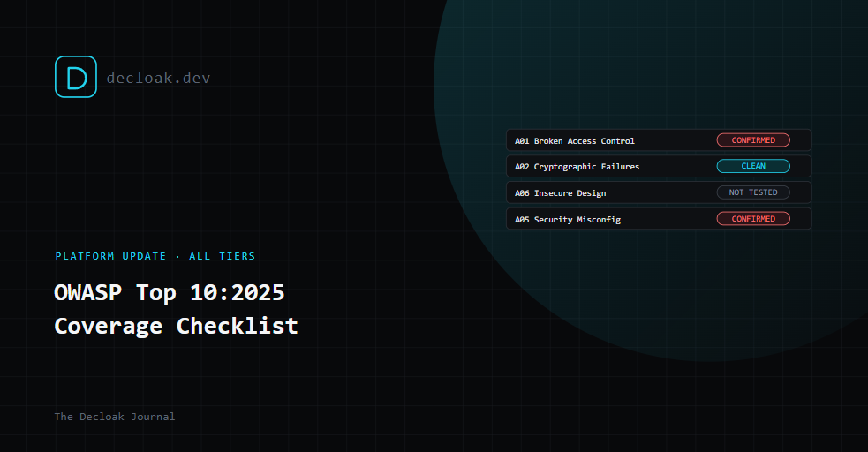Screen dimensions: 868x452
Task: Click the A01 Broken Access Control label
Action: point(575,141)
